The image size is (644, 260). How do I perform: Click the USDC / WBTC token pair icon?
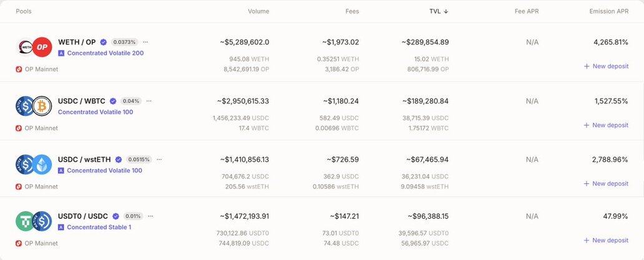pos(34,106)
